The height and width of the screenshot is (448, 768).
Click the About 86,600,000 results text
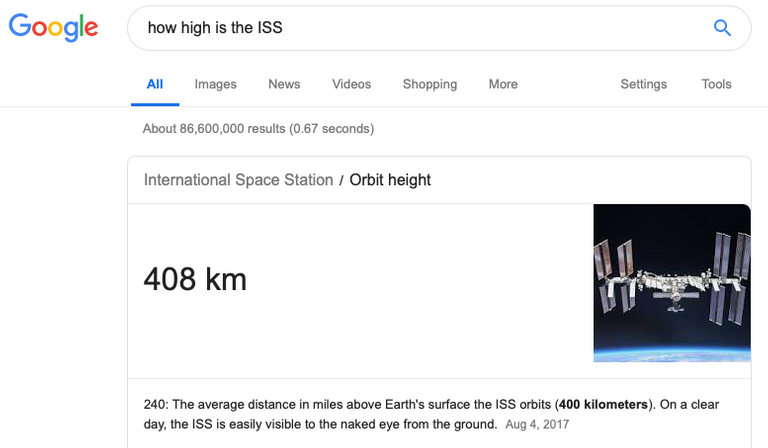coord(258,129)
